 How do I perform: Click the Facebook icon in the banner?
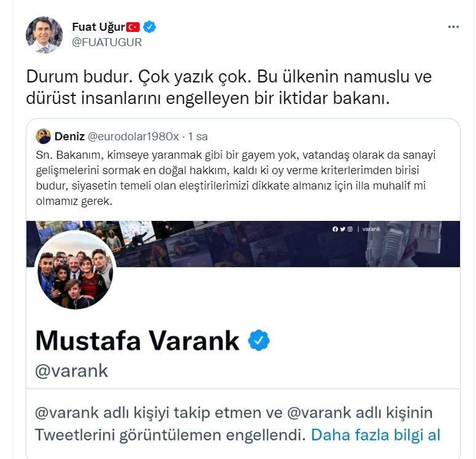(x=335, y=229)
